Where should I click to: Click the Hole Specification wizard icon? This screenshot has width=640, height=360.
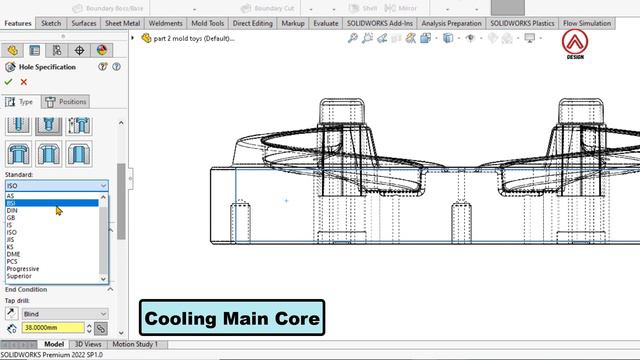click(10, 67)
